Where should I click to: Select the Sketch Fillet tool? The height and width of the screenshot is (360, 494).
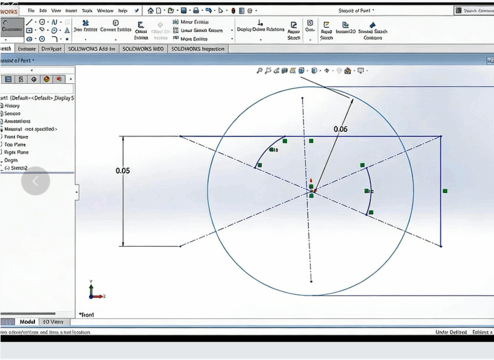tap(54, 39)
